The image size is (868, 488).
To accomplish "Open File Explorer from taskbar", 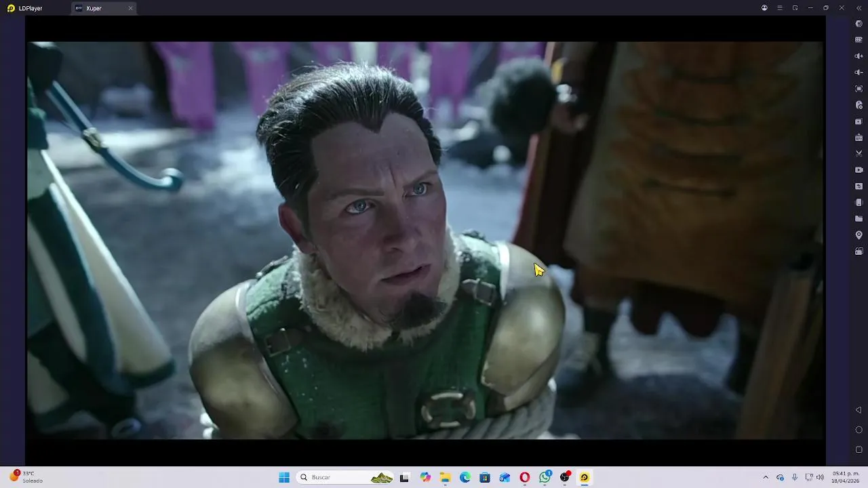I will pyautogui.click(x=446, y=477).
